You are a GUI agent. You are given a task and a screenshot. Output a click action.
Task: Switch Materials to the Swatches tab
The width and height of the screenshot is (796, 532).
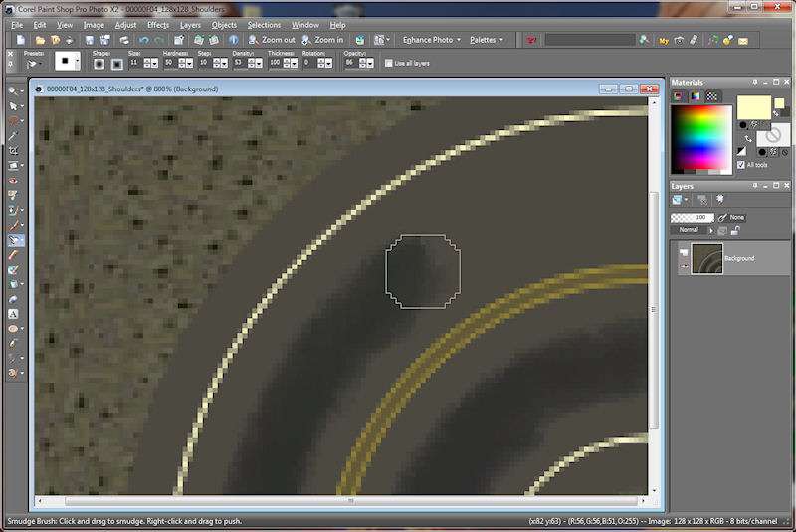tap(711, 95)
